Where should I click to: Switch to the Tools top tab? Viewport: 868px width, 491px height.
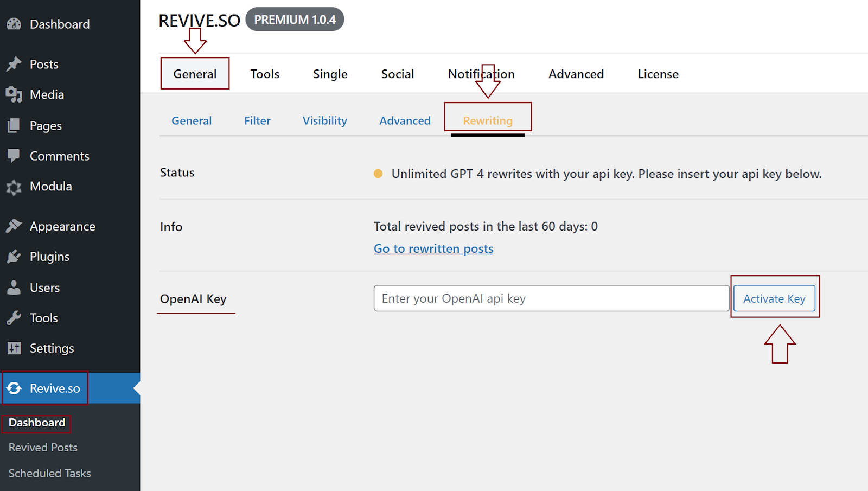[265, 74]
